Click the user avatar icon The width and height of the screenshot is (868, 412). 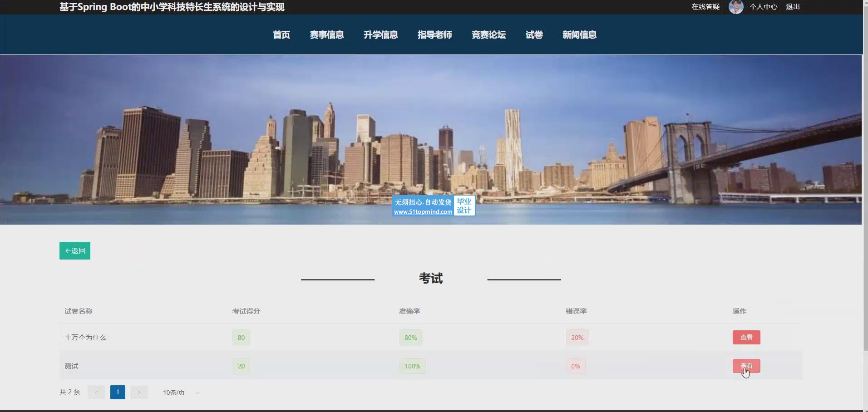[x=736, y=7]
